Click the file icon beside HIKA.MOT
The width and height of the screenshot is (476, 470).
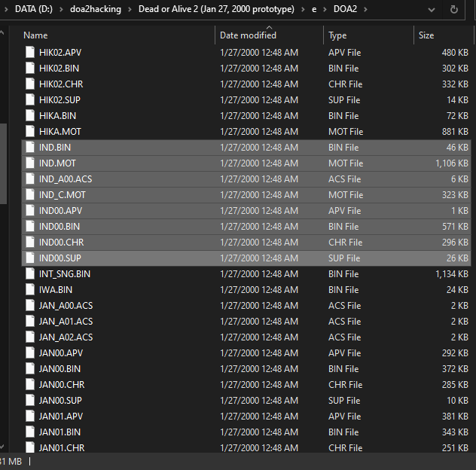[x=29, y=132]
